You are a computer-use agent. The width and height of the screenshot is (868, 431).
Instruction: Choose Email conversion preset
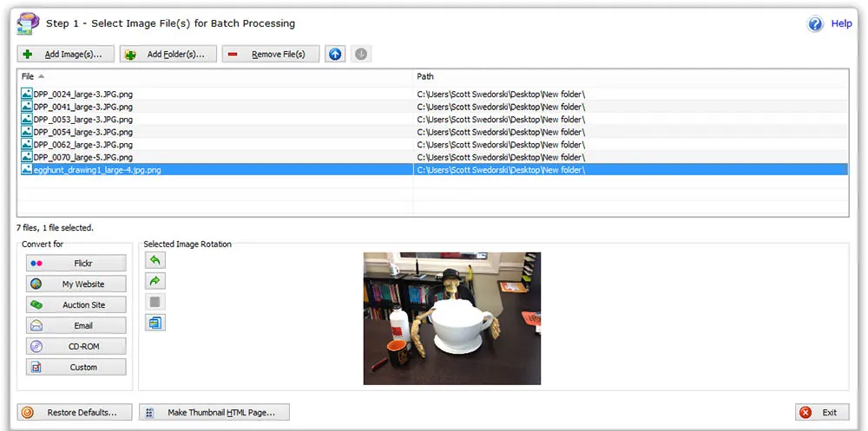click(76, 325)
